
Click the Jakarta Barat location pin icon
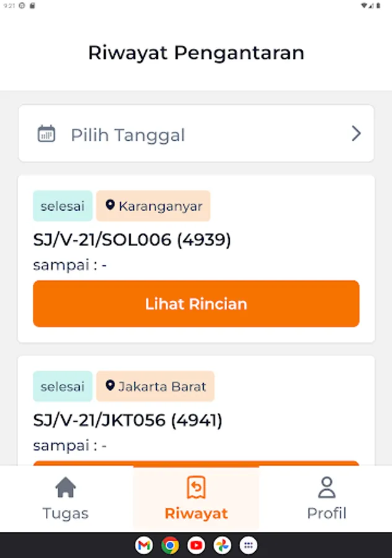pos(110,386)
